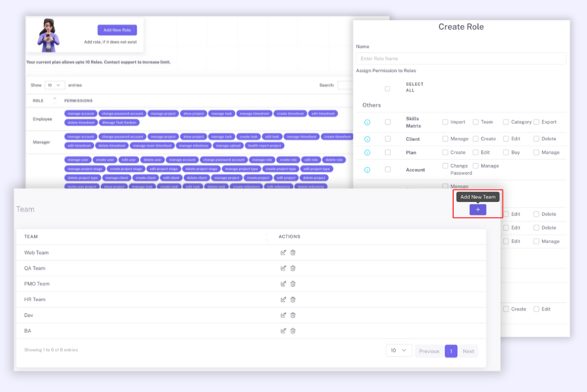Screen dimensions: 587x392
Task: Sort the Team column
Action: [x=267, y=236]
